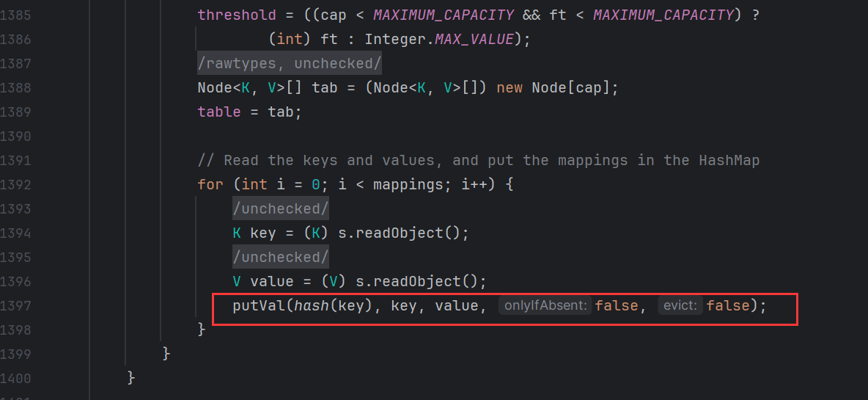This screenshot has height=400, width=868.
Task: Click the 'threshold' field on line 1385
Action: coord(237,15)
